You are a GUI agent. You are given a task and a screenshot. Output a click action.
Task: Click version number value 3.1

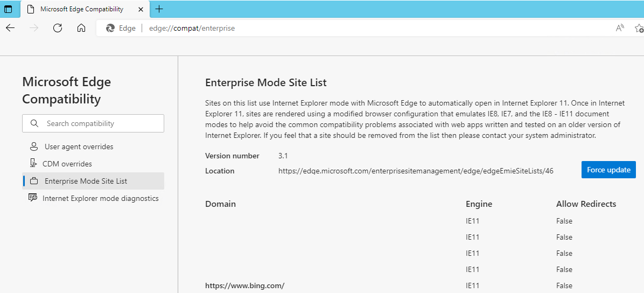pyautogui.click(x=284, y=156)
